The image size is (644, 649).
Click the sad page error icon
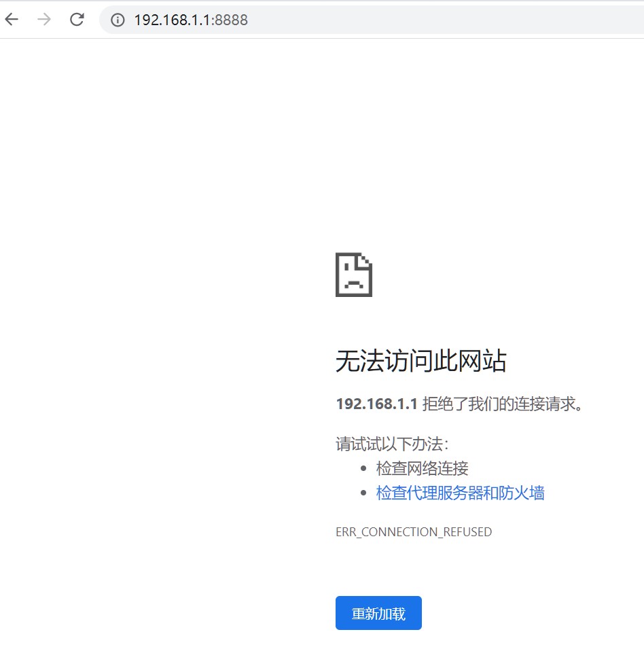(354, 275)
